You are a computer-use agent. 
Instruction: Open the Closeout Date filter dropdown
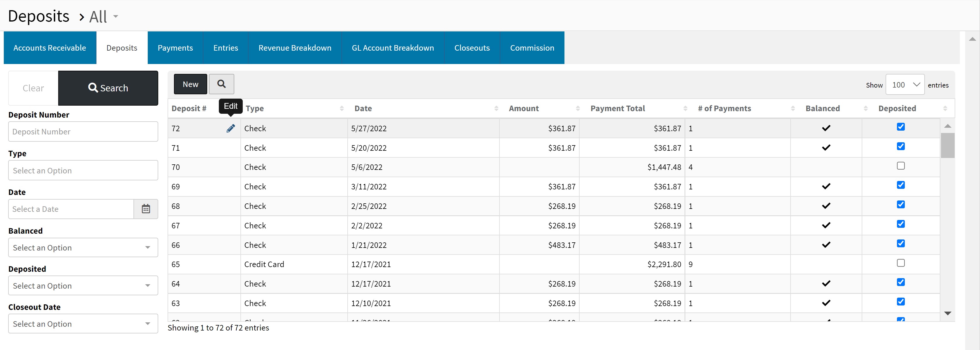click(x=83, y=324)
